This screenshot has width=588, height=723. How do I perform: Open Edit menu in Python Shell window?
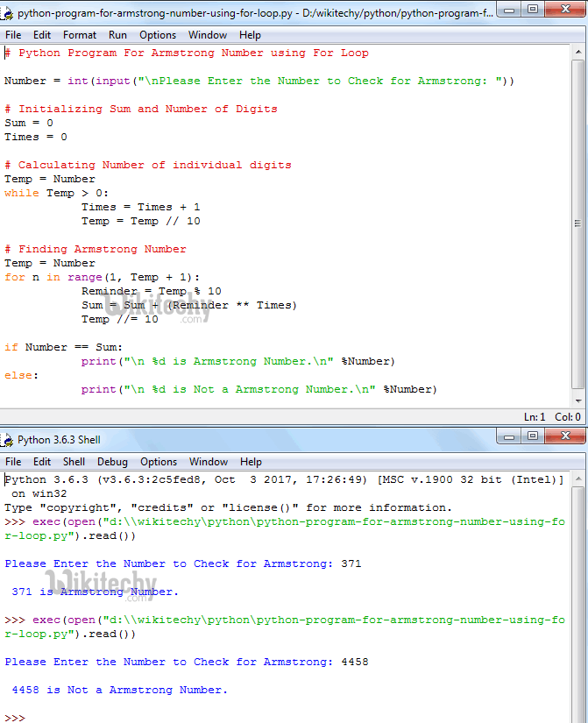tap(41, 462)
